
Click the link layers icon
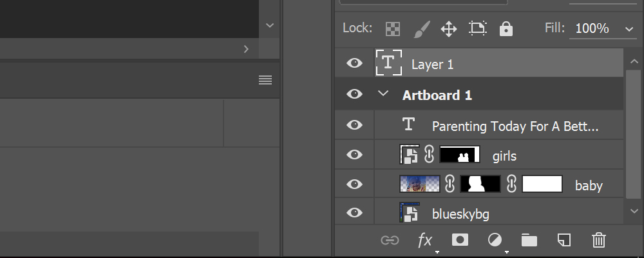pos(390,241)
